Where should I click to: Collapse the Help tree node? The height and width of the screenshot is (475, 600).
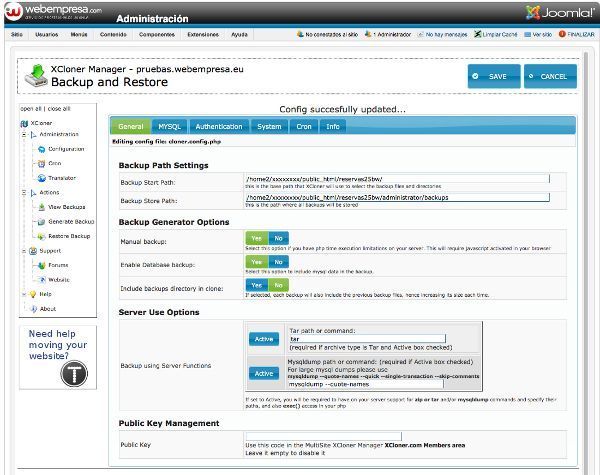click(24, 294)
